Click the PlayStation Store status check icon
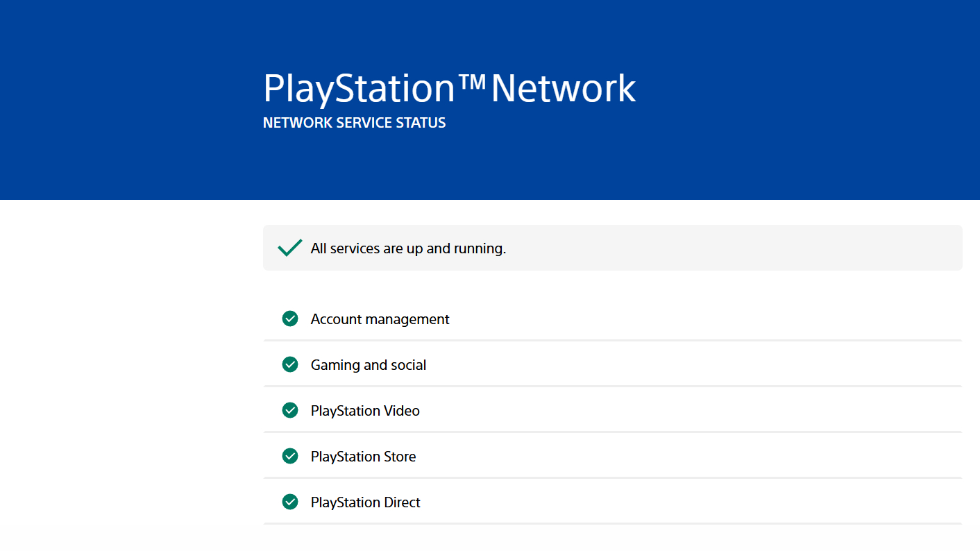Image resolution: width=980 pixels, height=551 pixels. pyautogui.click(x=290, y=456)
